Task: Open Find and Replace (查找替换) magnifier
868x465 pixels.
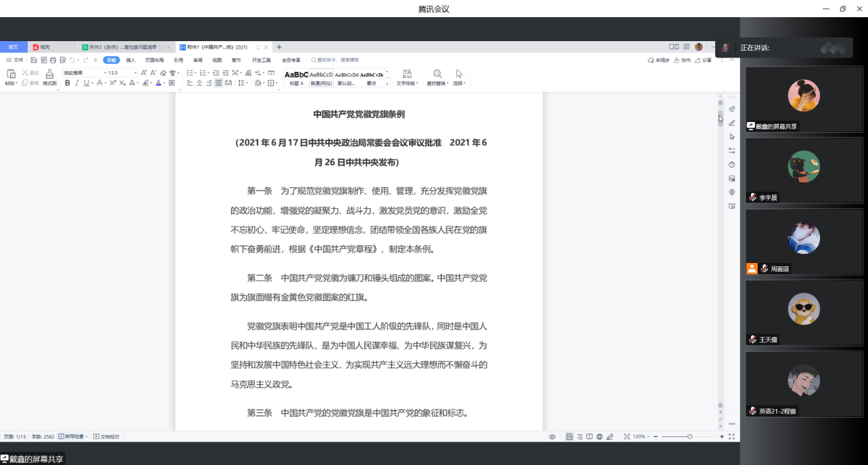Action: (437, 74)
